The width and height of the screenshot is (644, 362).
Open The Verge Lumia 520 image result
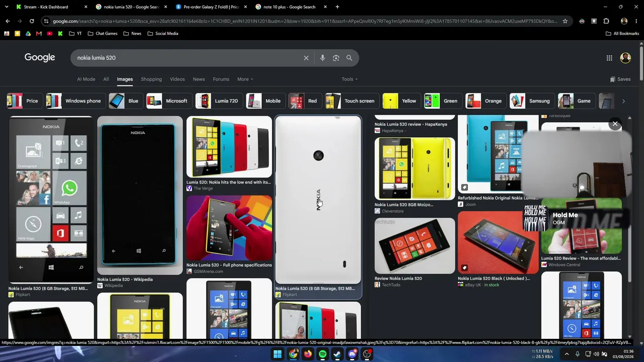point(229,147)
